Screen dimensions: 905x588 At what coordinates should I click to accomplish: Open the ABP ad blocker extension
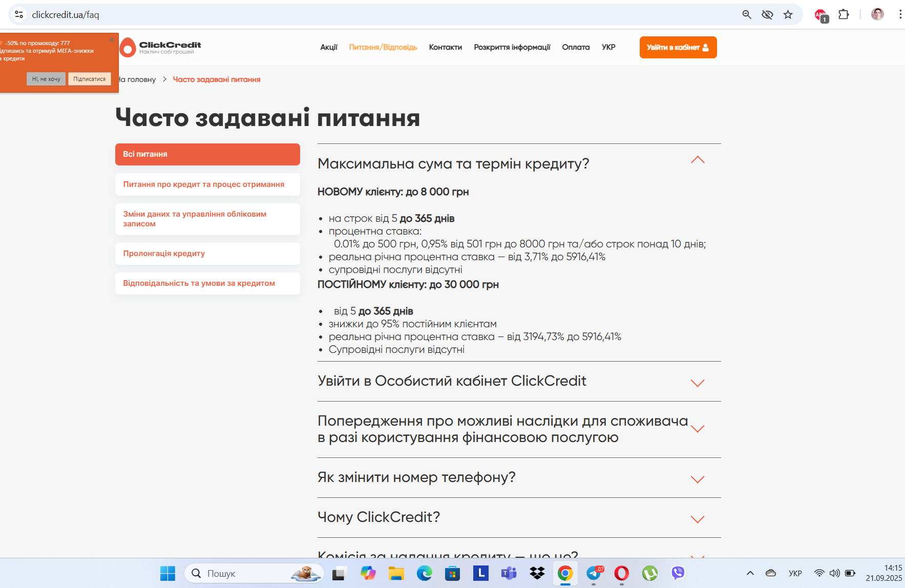pyautogui.click(x=822, y=15)
